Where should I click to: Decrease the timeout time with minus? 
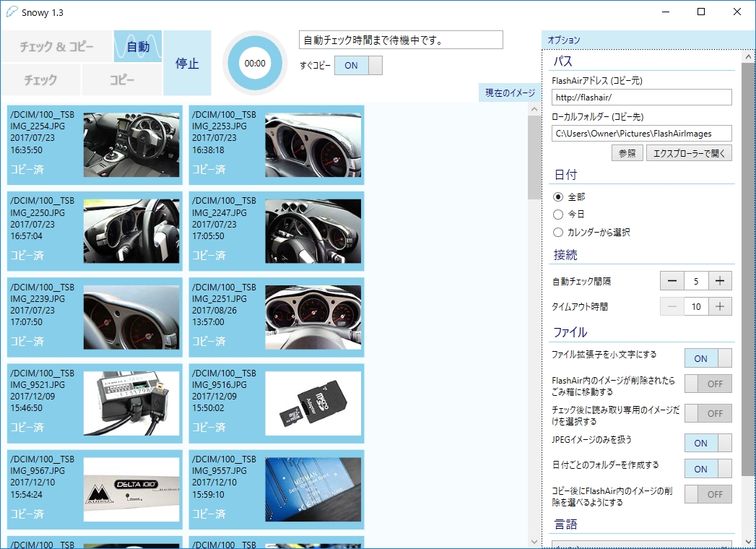click(672, 306)
